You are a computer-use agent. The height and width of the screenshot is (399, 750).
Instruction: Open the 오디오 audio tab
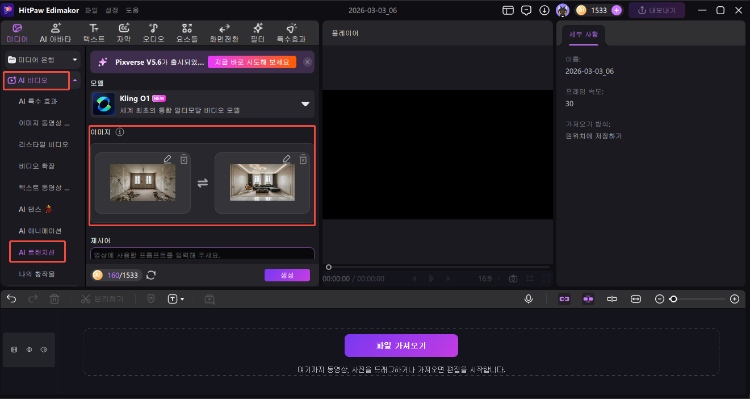[154, 33]
